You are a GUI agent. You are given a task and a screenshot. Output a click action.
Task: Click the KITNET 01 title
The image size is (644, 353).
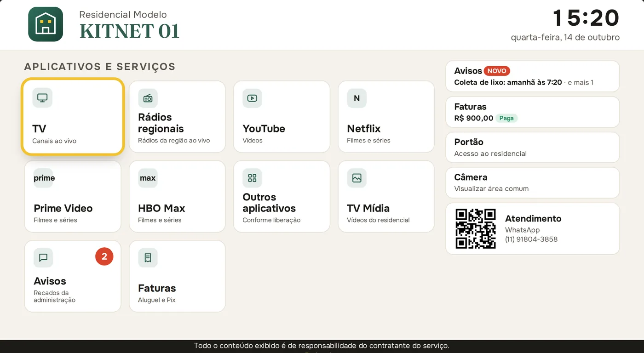pos(129,31)
